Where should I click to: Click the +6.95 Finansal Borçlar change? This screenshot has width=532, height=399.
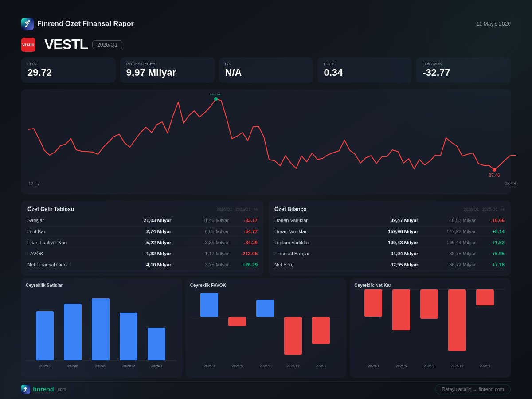point(498,254)
